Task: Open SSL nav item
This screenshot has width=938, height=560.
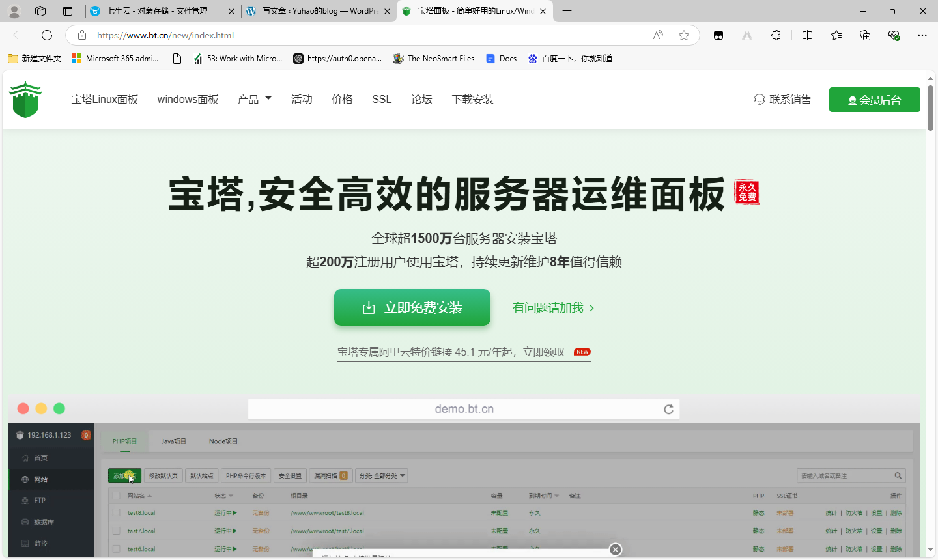Action: pos(382,100)
